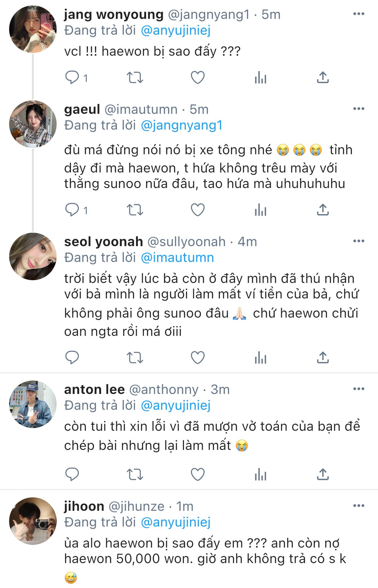Open anton lee's display name profile
Viewport: 378px width, 588px height.
coord(94,390)
